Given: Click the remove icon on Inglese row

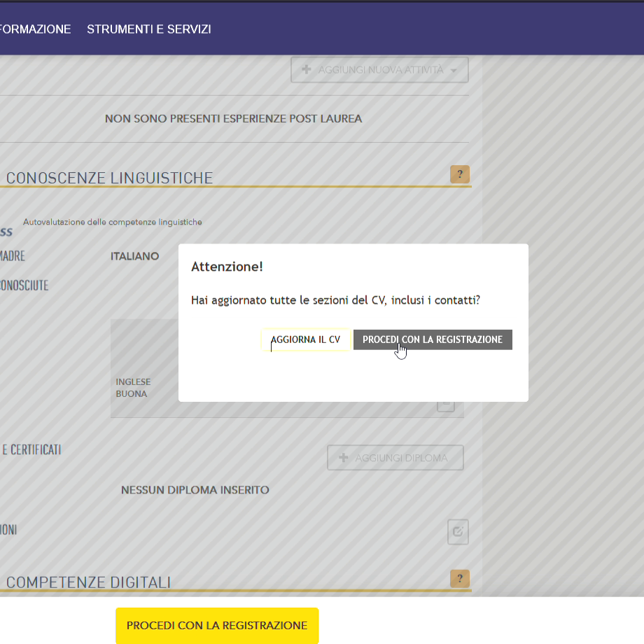Looking at the screenshot, I should tap(446, 405).
